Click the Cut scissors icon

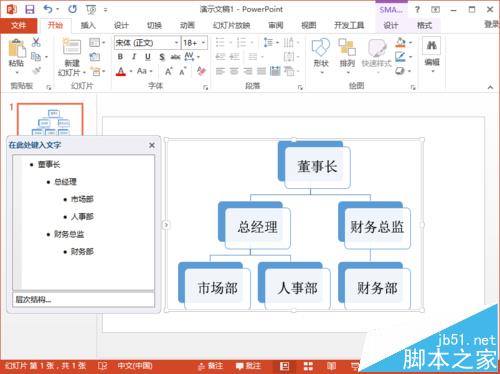point(36,42)
